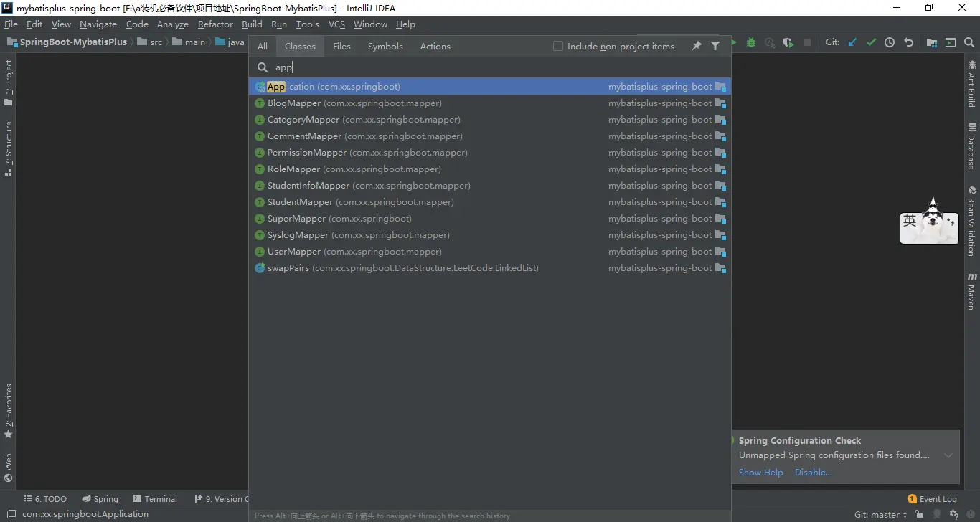Select StudentInfoMapper in search results

click(490, 186)
